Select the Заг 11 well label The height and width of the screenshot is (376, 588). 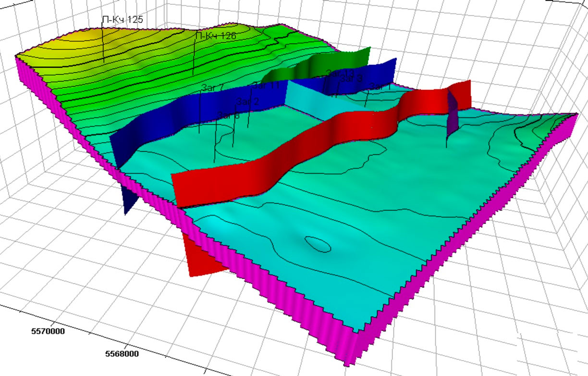[266, 86]
